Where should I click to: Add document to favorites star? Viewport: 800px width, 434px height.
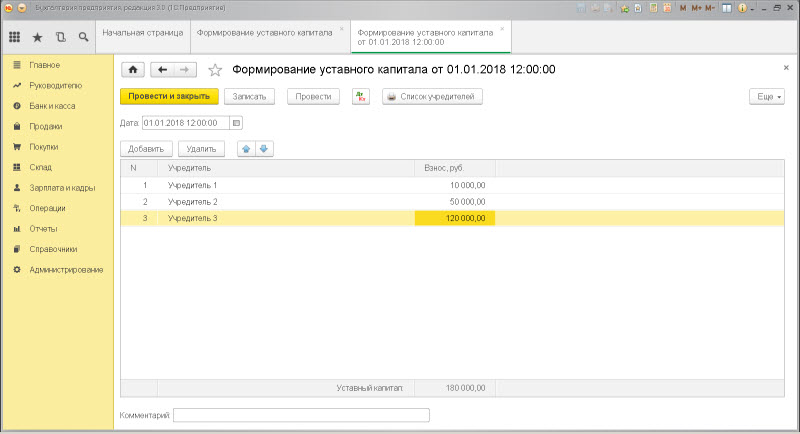[215, 70]
